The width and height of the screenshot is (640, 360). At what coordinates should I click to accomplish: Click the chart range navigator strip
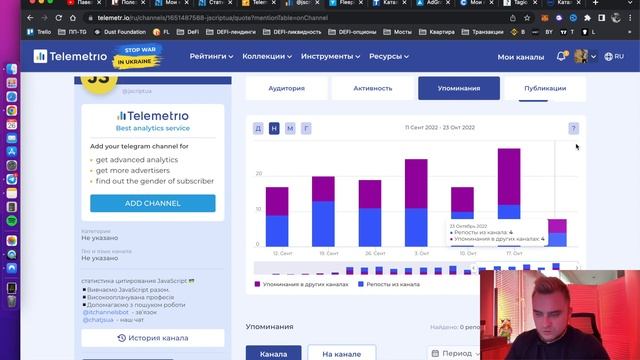(x=416, y=268)
